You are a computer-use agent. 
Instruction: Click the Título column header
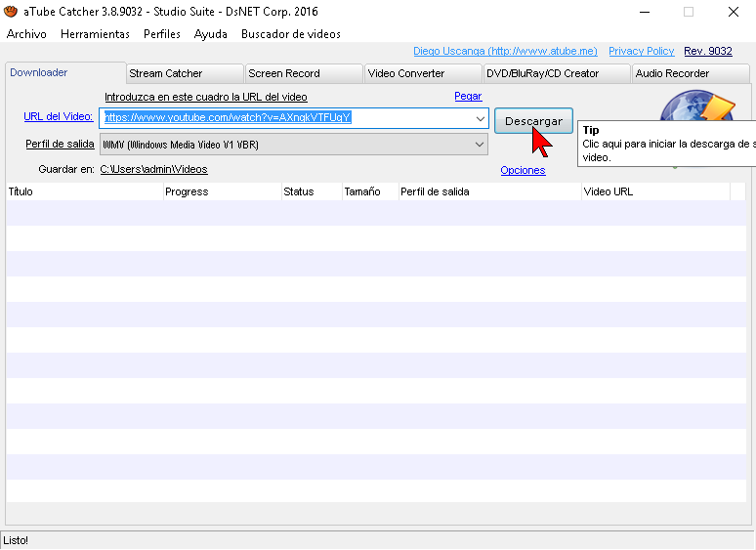tap(85, 191)
